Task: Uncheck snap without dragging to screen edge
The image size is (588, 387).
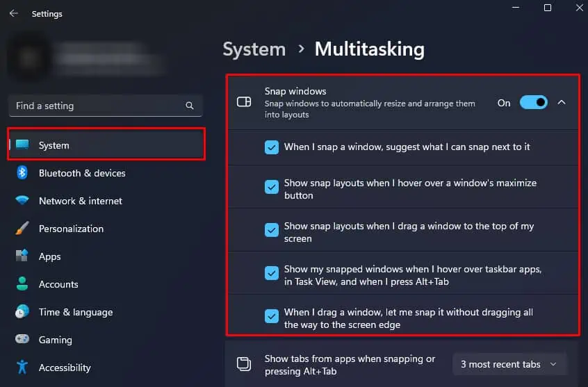Action: [x=272, y=316]
